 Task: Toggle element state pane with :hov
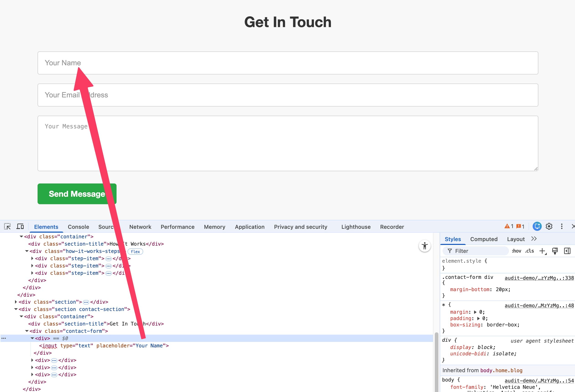(x=516, y=251)
